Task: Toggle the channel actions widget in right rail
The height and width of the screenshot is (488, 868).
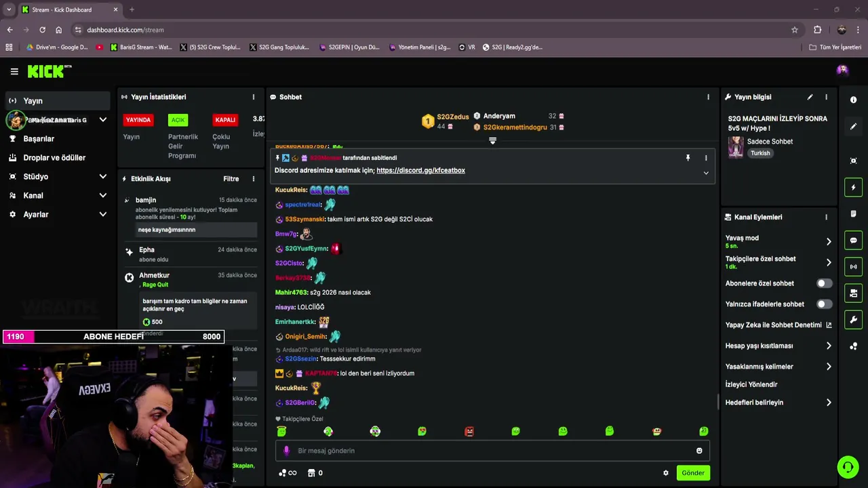Action: point(853,293)
